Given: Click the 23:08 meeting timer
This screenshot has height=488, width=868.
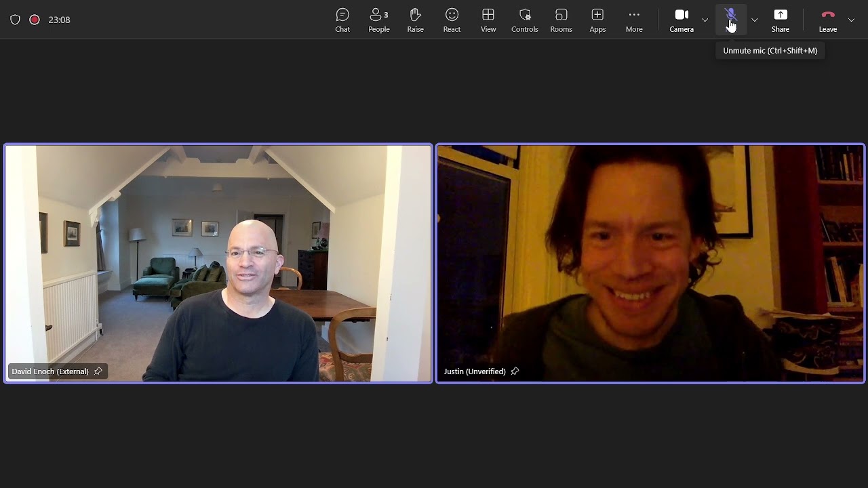Looking at the screenshot, I should click(x=60, y=20).
